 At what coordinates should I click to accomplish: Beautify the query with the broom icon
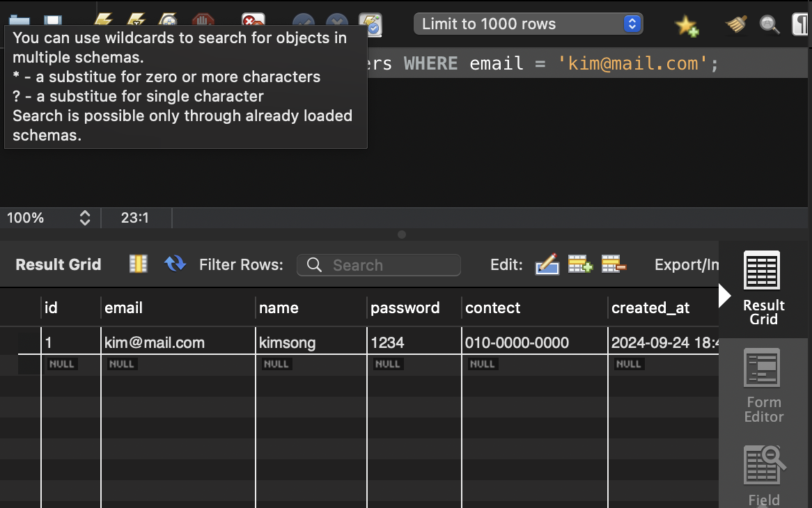tap(736, 24)
